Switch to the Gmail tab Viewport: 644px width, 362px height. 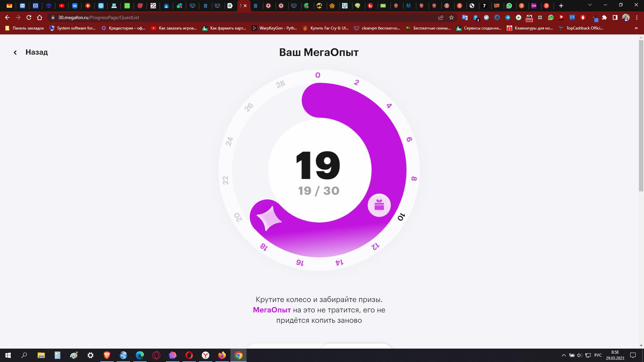[x=9, y=6]
